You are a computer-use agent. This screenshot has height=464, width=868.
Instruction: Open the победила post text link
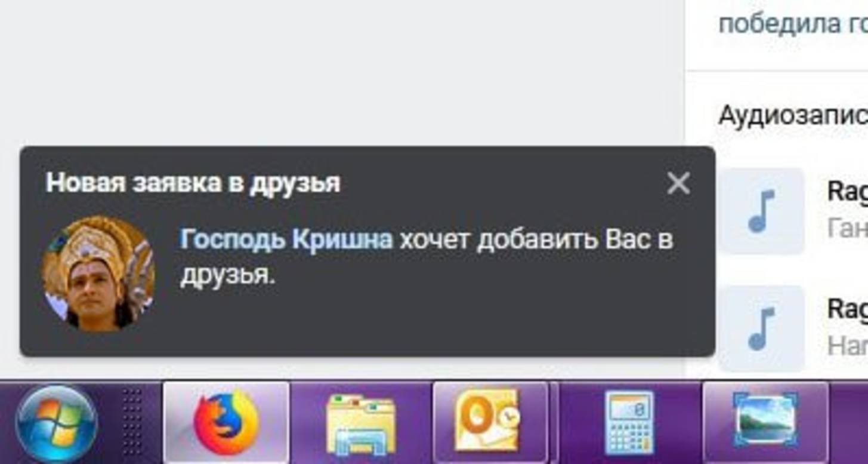[793, 24]
